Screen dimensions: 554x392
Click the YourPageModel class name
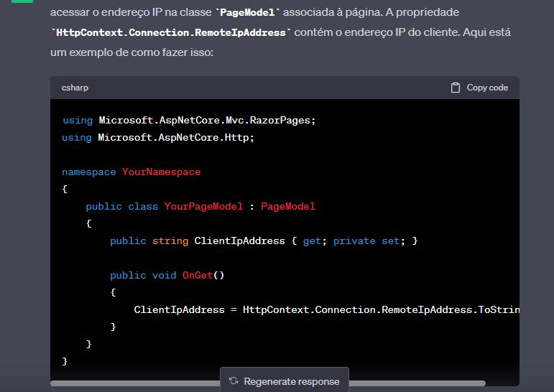pyautogui.click(x=203, y=206)
